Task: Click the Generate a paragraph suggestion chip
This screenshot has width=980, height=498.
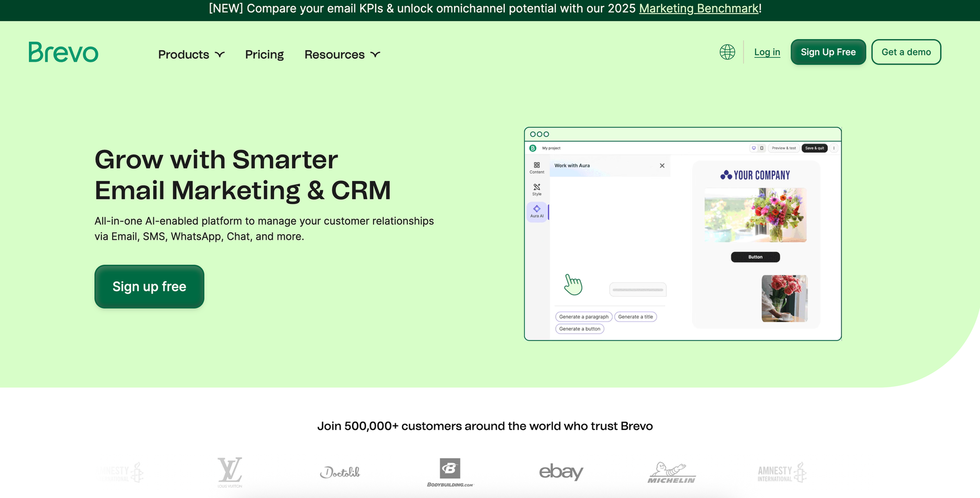Action: point(583,317)
